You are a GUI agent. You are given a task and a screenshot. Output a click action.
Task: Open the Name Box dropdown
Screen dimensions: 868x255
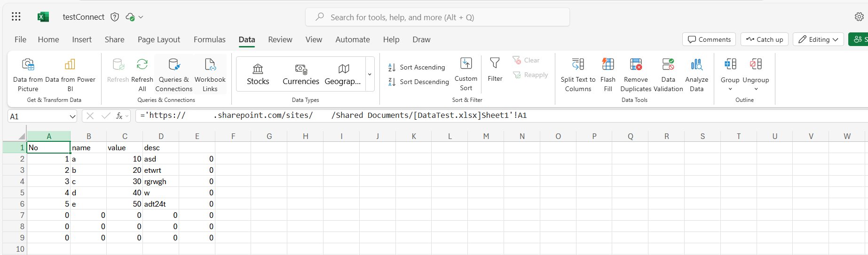coord(72,116)
